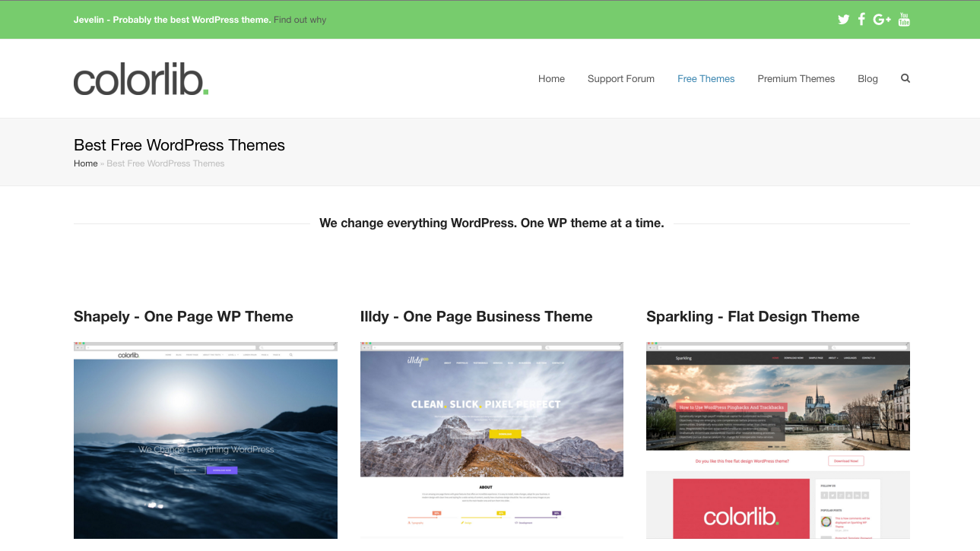Click 'Best Free WordPress Themes' breadcrumb text
Viewport: 980px width, 551px height.
tap(166, 163)
